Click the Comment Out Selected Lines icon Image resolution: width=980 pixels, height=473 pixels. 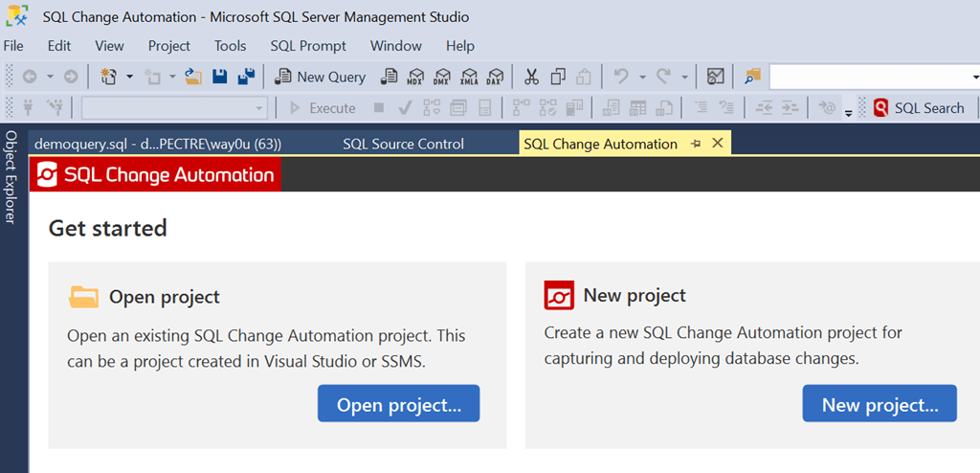click(701, 107)
